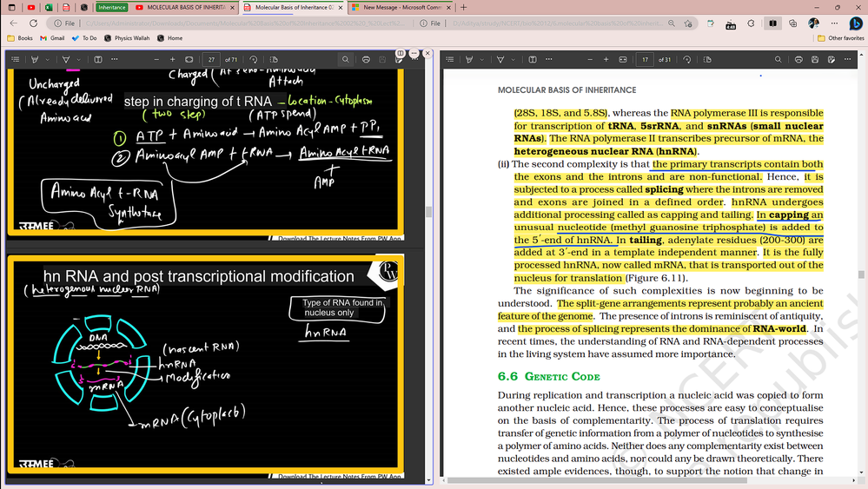868x489 pixels.
Task: Add this page to favorites
Action: point(688,23)
